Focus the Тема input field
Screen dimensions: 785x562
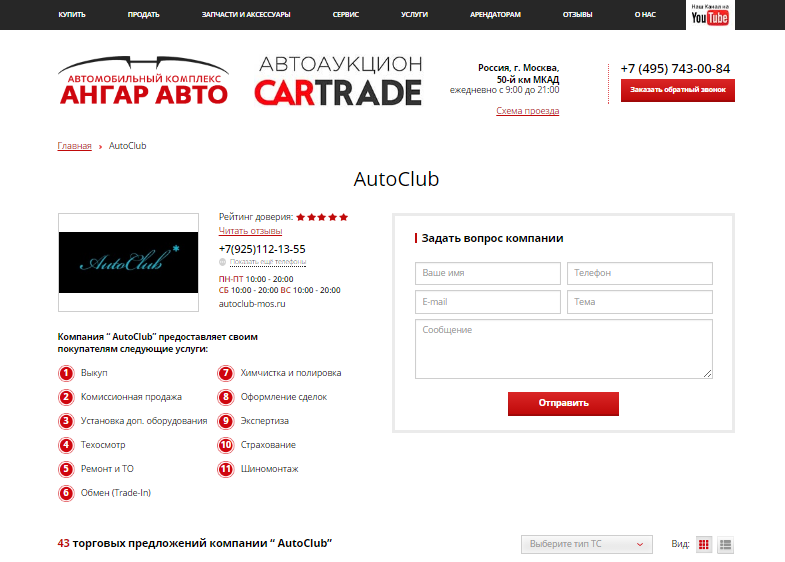pyautogui.click(x=640, y=302)
